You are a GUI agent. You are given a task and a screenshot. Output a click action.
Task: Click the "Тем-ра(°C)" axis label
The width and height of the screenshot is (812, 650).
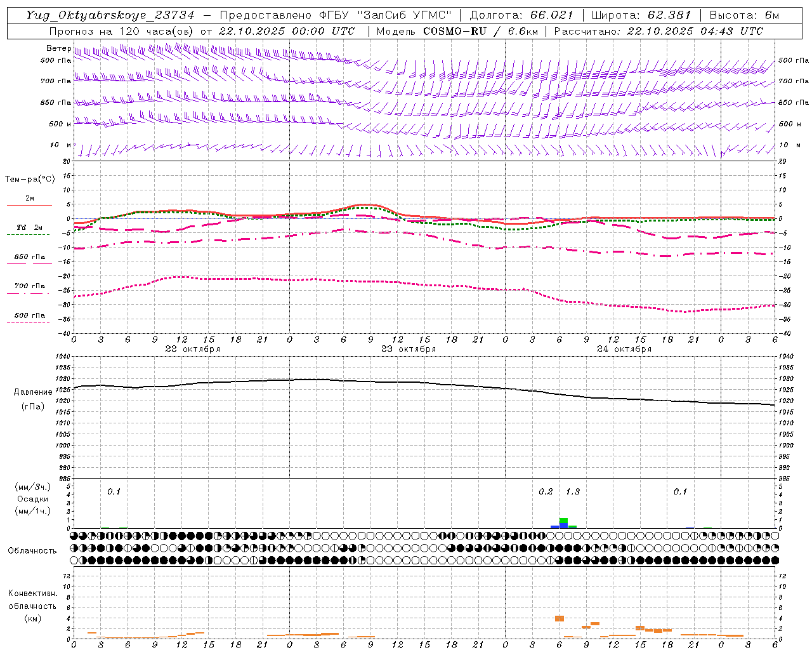(x=30, y=180)
